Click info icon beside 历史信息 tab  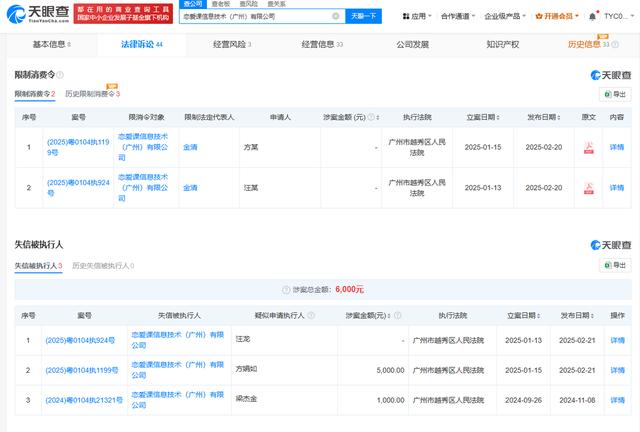click(x=615, y=45)
